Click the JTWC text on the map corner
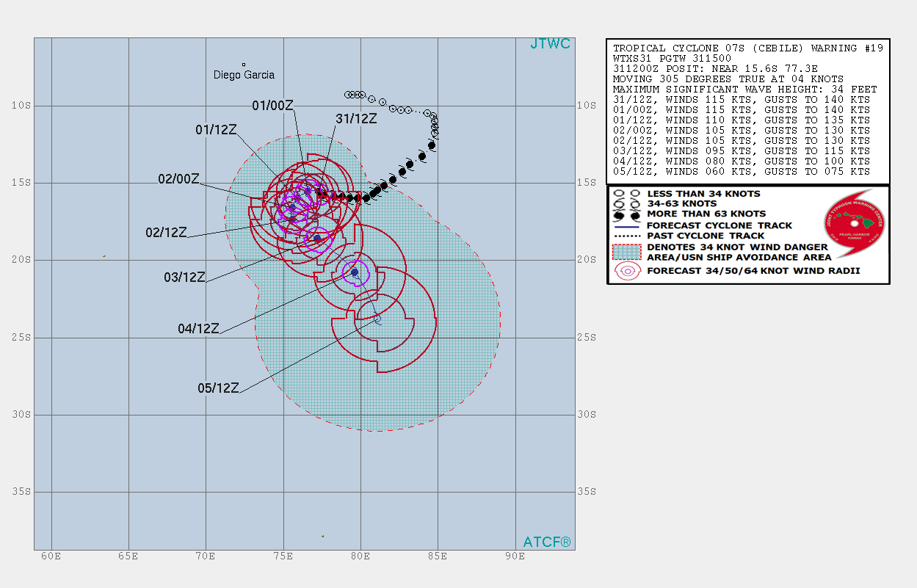Image resolution: width=917 pixels, height=588 pixels. (550, 44)
